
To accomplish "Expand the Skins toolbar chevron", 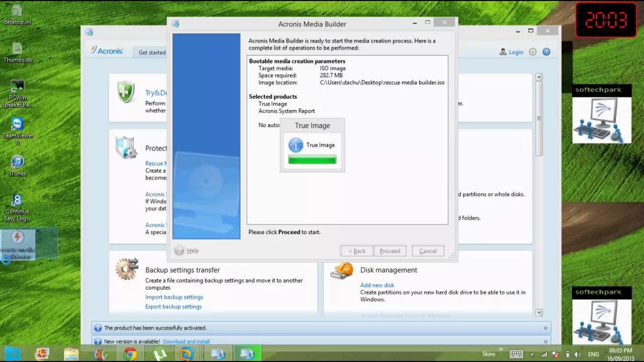I will [501, 349].
